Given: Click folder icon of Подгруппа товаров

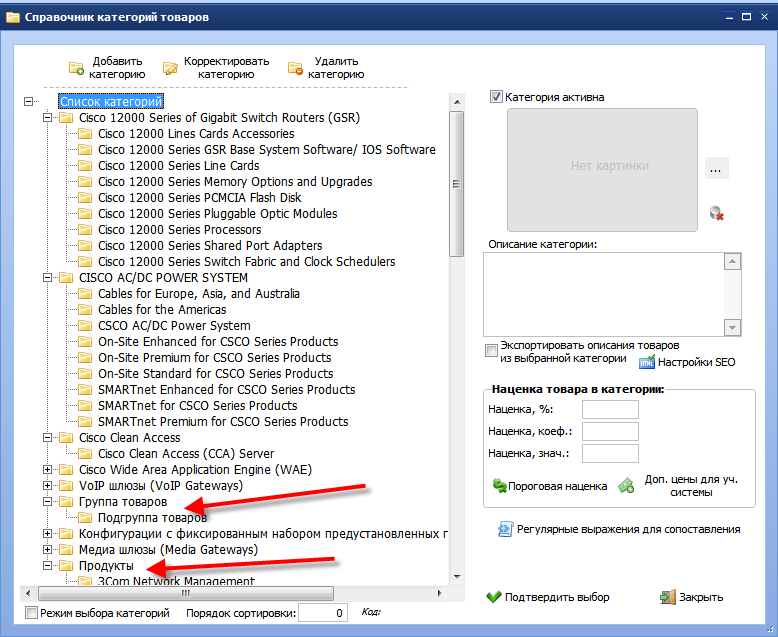Looking at the screenshot, I should (x=85, y=517).
